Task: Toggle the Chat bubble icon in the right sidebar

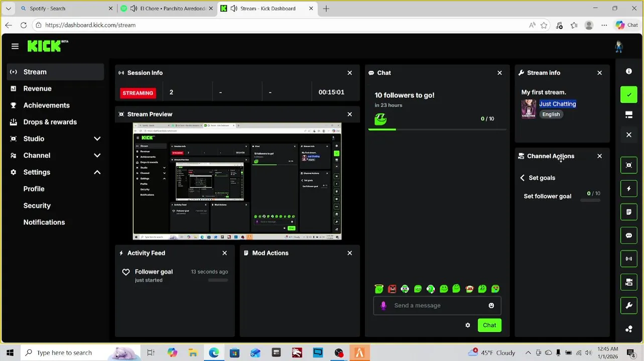Action: click(628, 235)
